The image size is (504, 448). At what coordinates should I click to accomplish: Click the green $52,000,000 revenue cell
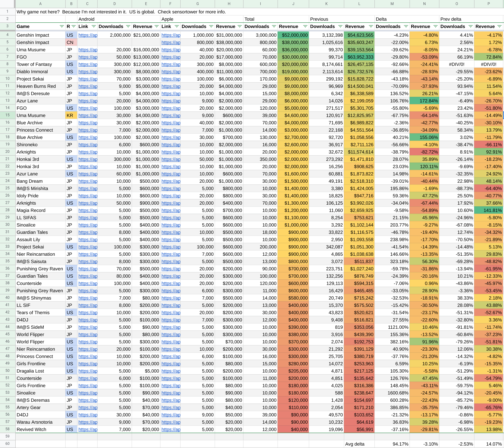click(293, 35)
